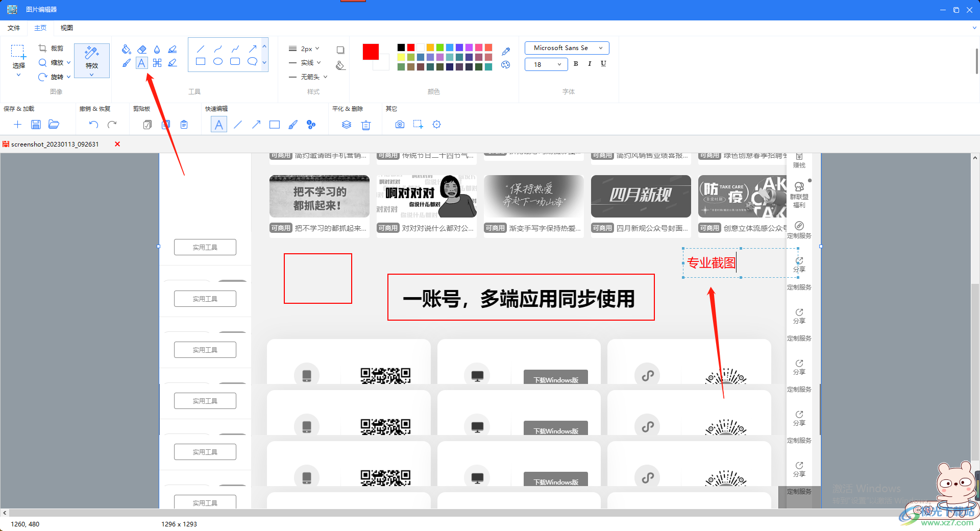The height and width of the screenshot is (531, 980).
Task: Activate the text tool in ribbon tools
Action: [x=142, y=63]
